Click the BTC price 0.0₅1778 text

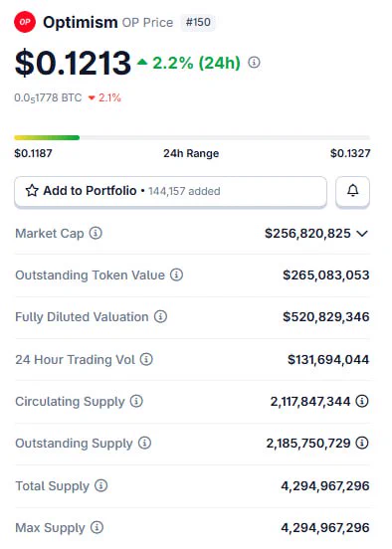48,97
